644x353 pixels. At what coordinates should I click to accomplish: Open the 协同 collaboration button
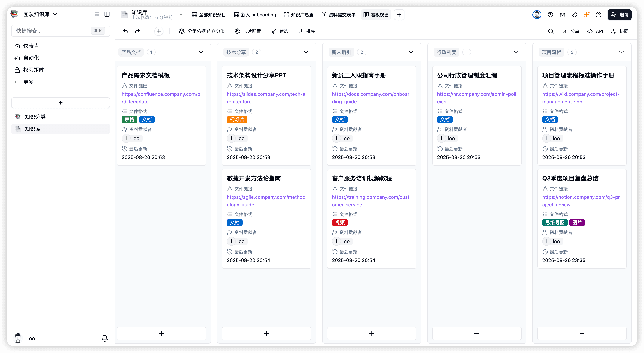(x=620, y=31)
